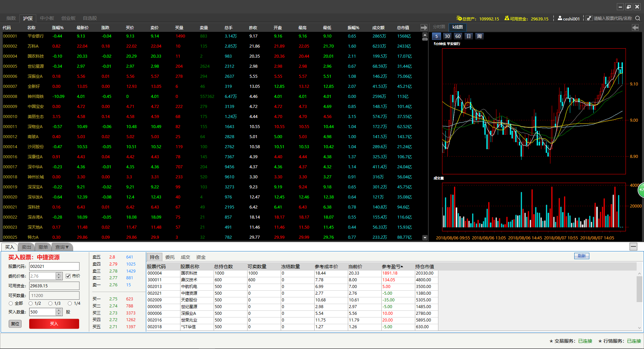644x349 pixels.
Task: Click holdings table scroll down arrow
Action: point(639,328)
